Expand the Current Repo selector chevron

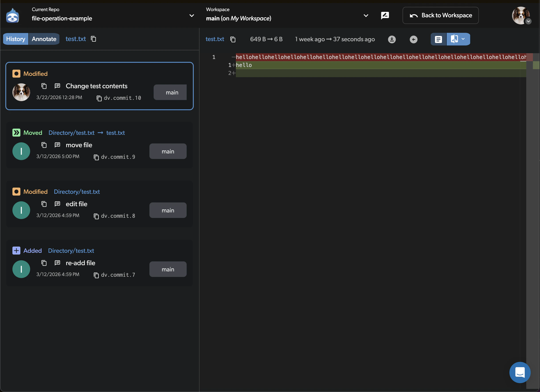coord(192,16)
